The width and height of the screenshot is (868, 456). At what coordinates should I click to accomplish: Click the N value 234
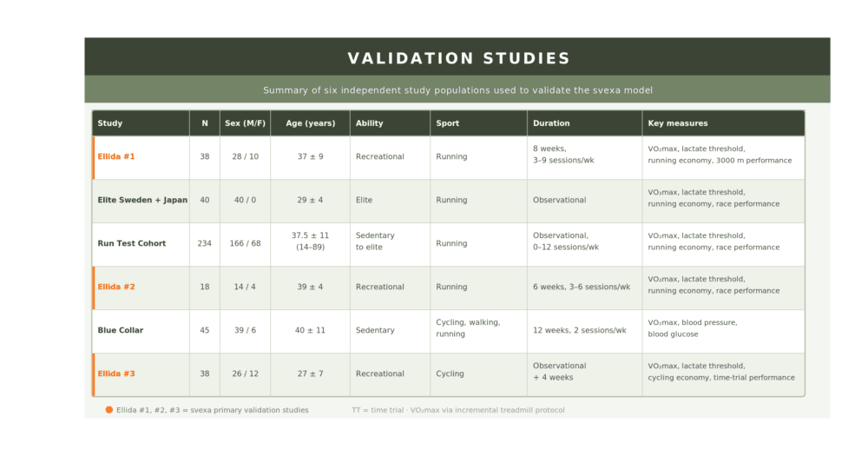pyautogui.click(x=205, y=243)
